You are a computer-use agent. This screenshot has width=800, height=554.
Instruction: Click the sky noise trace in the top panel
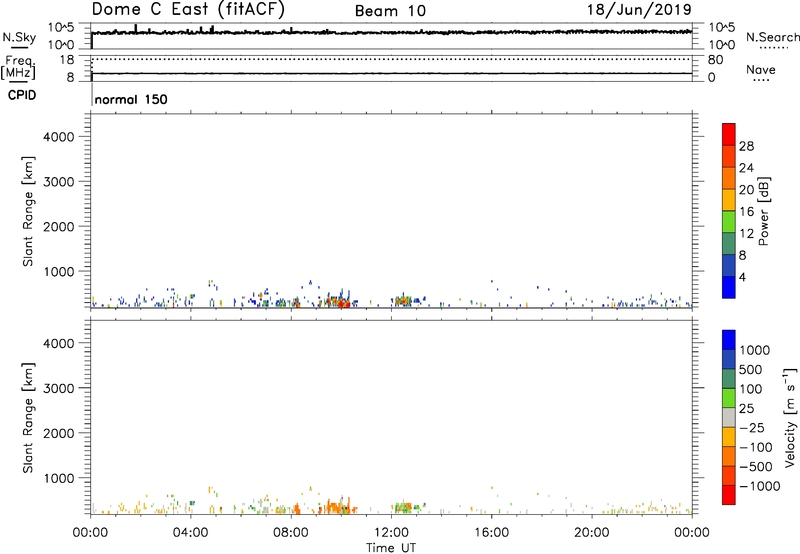391,32
